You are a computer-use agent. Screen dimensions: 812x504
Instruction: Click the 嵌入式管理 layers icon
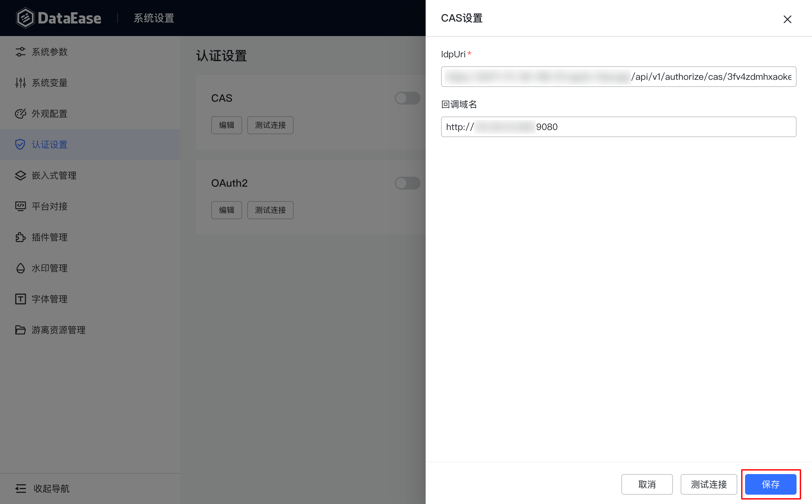(x=20, y=175)
